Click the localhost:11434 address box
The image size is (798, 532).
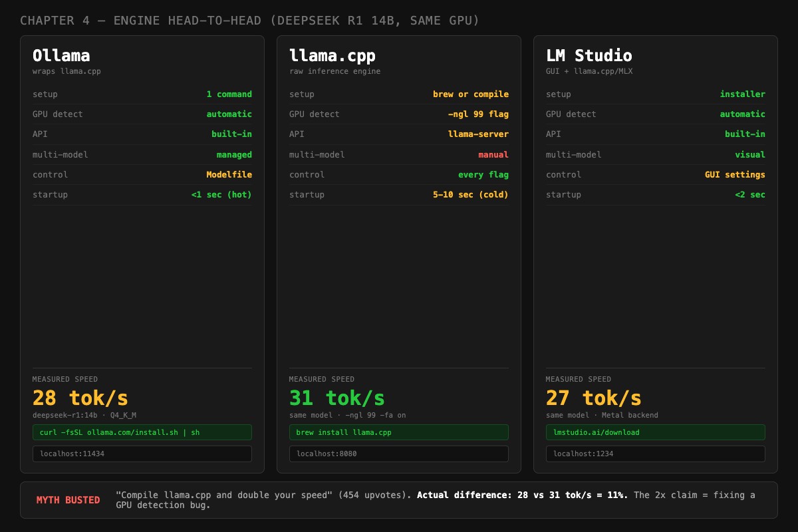click(142, 454)
